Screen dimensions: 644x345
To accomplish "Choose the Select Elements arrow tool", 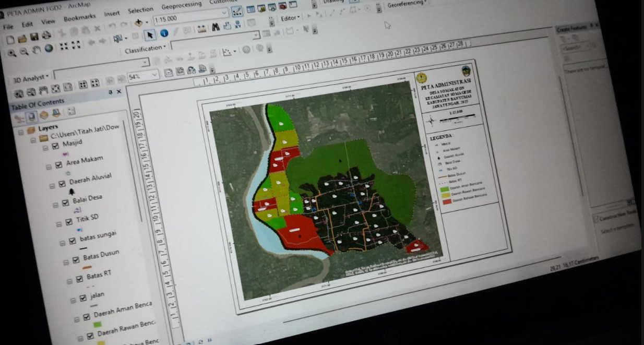I will [150, 34].
